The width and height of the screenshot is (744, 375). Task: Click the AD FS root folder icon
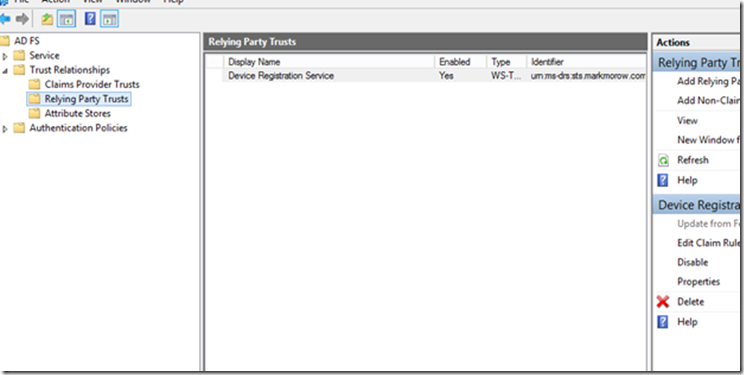[5, 41]
